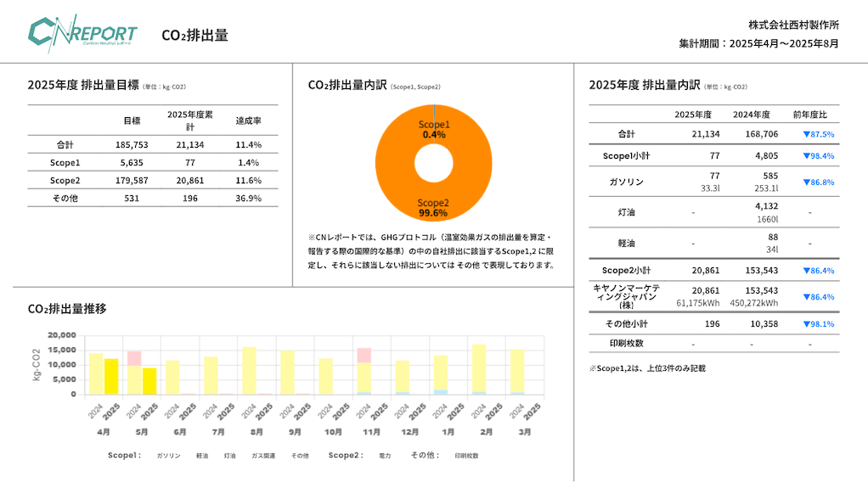Click the 2024 November stacked bar
The height and width of the screenshot is (488, 868).
coord(364,372)
